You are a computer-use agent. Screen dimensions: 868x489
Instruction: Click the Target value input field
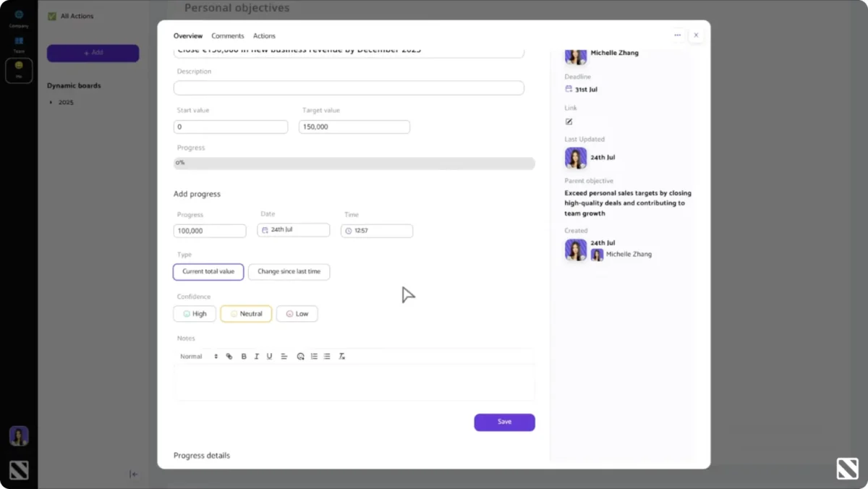(x=354, y=127)
